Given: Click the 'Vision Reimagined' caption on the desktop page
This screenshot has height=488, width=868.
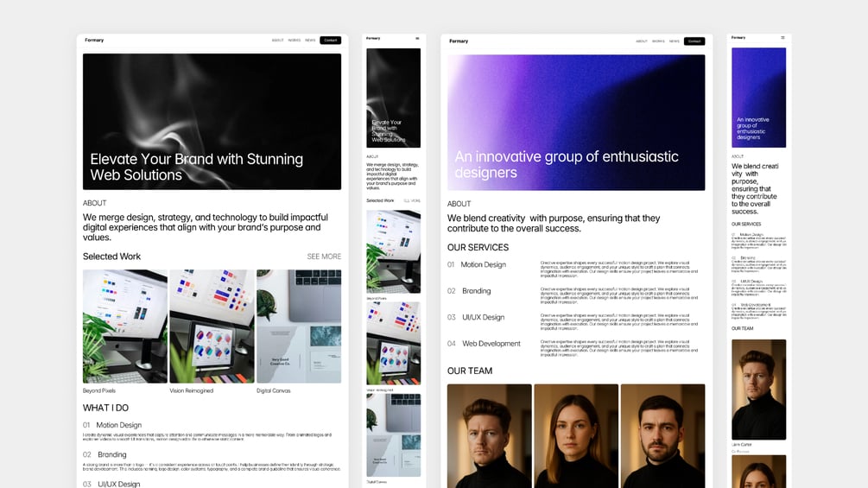Looking at the screenshot, I should point(192,390).
